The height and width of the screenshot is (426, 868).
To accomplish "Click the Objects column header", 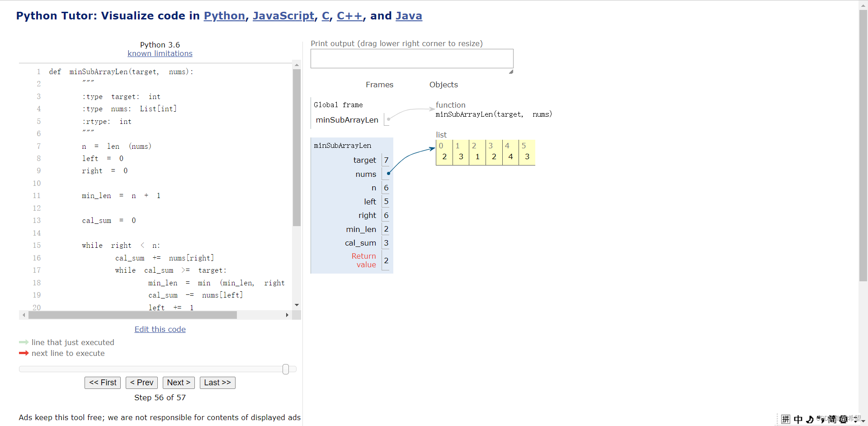I will (443, 85).
